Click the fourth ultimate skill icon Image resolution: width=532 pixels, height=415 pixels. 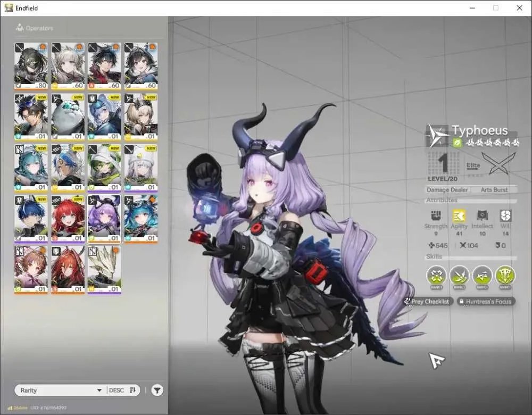pyautogui.click(x=505, y=276)
